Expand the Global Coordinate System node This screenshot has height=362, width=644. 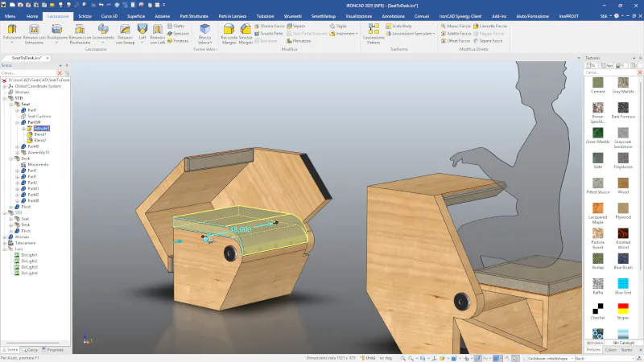[x=5, y=86]
